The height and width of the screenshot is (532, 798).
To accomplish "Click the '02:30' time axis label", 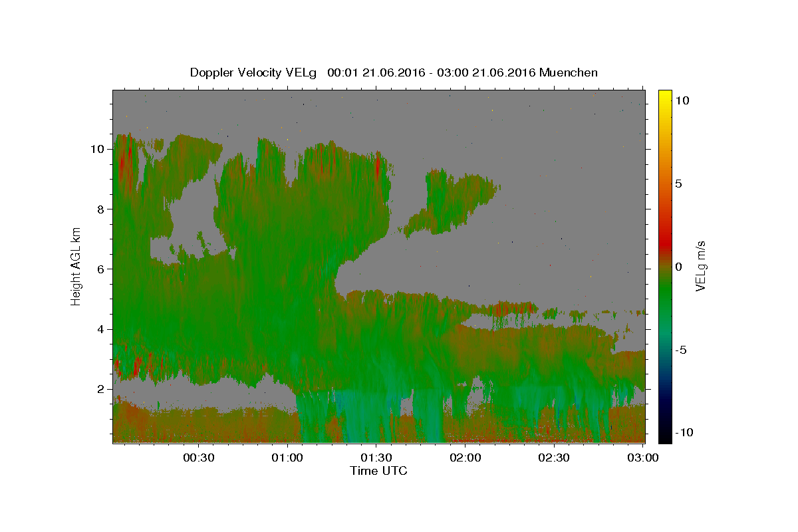I will [553, 458].
